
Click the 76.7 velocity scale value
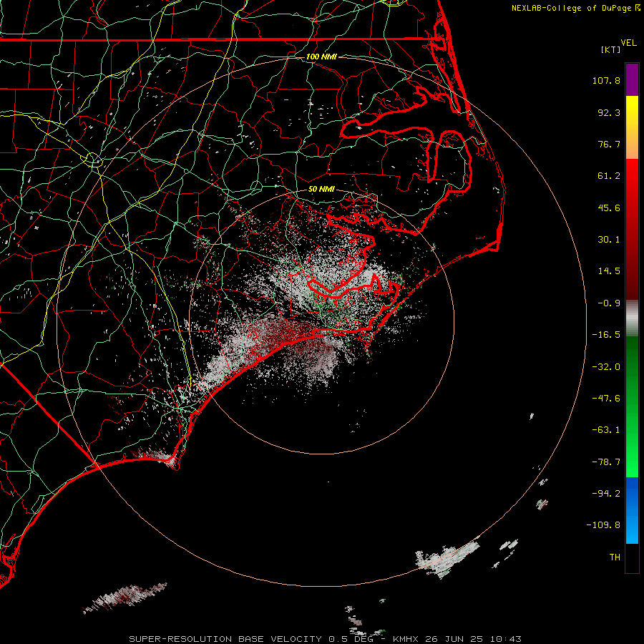pyautogui.click(x=609, y=144)
